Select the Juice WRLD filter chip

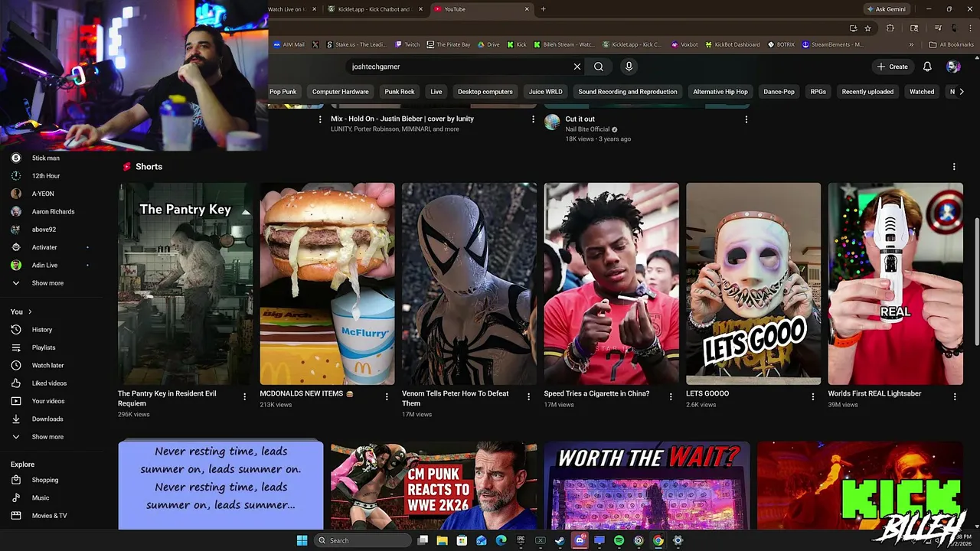545,92
